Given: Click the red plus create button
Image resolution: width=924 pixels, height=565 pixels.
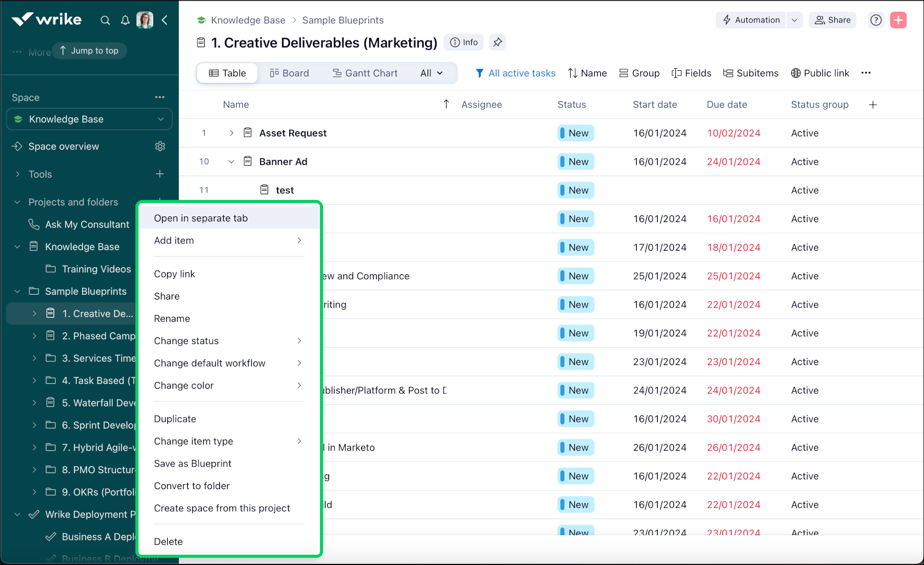Looking at the screenshot, I should click(898, 20).
